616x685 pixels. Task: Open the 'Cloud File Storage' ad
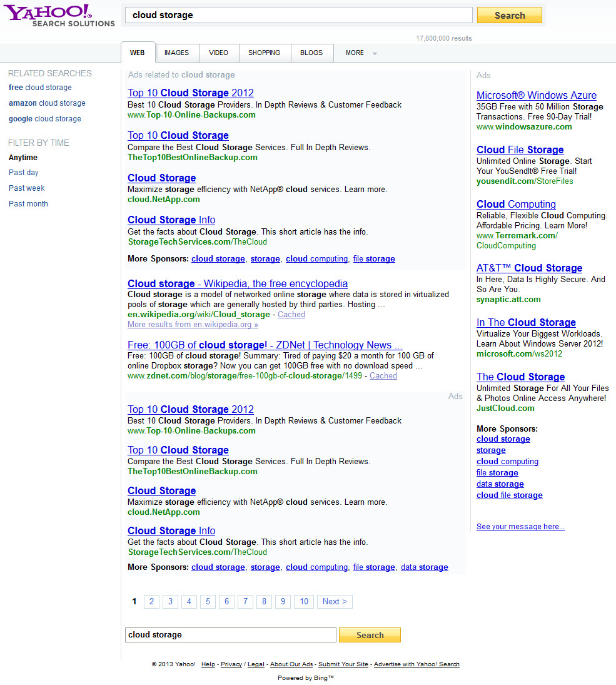(520, 150)
